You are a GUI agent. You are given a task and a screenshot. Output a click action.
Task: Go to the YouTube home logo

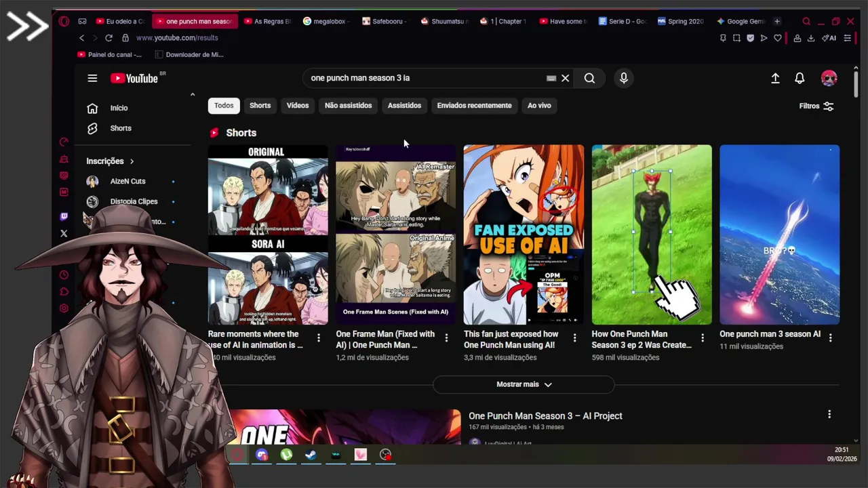tap(134, 78)
